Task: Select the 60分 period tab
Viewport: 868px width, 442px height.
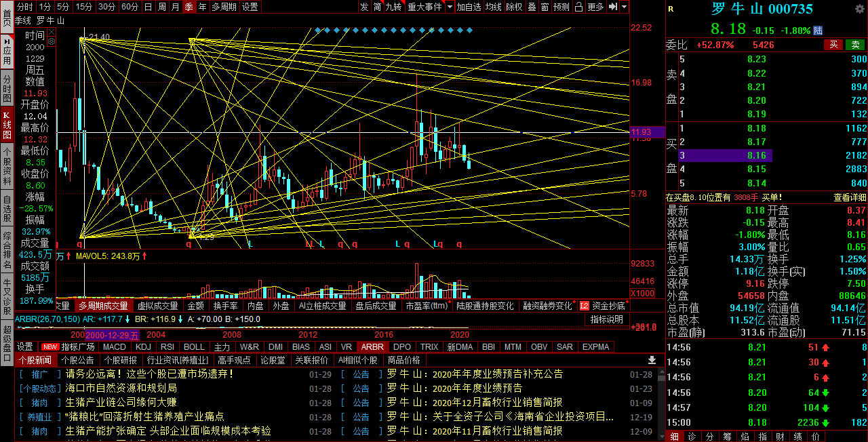Action: [x=130, y=7]
